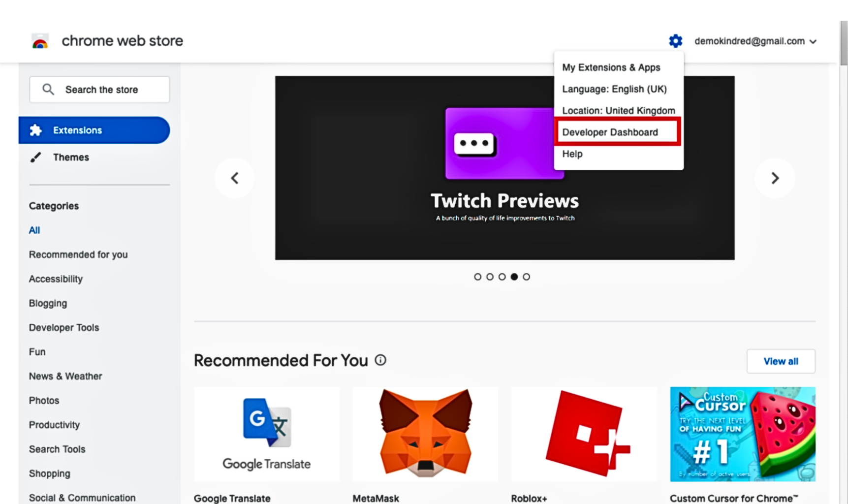The width and height of the screenshot is (848, 504).
Task: Select the fifth carousel dot
Action: (x=527, y=277)
